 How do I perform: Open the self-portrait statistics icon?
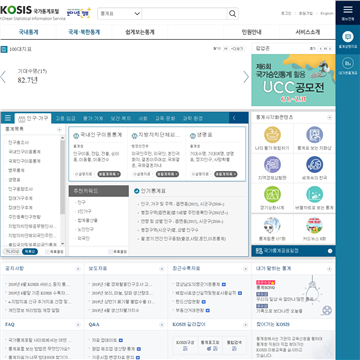point(314,135)
